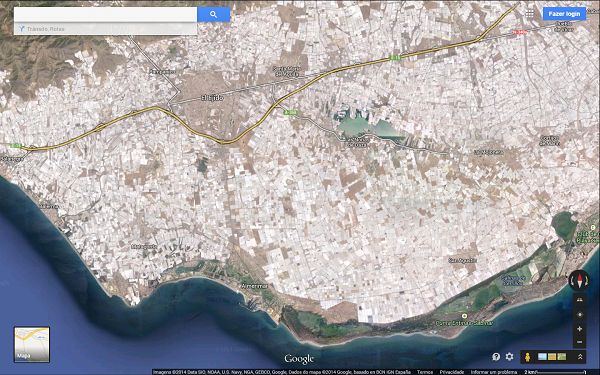Click the first photo thumbnail in imagery bar
This screenshot has width=600, height=375.
point(542,357)
